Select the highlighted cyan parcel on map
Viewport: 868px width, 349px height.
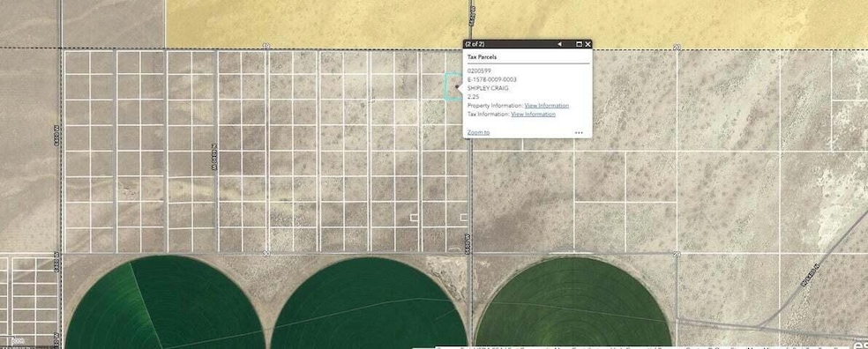tap(454, 87)
